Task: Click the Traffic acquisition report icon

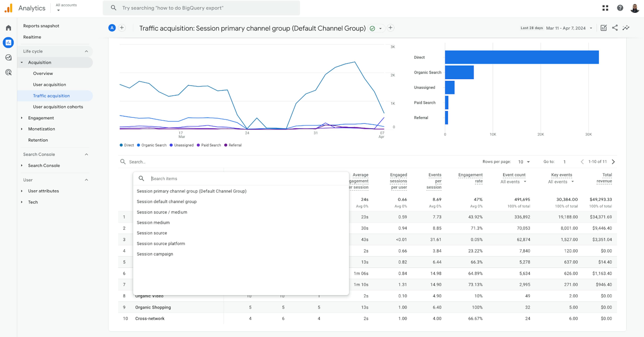Action: [x=51, y=95]
